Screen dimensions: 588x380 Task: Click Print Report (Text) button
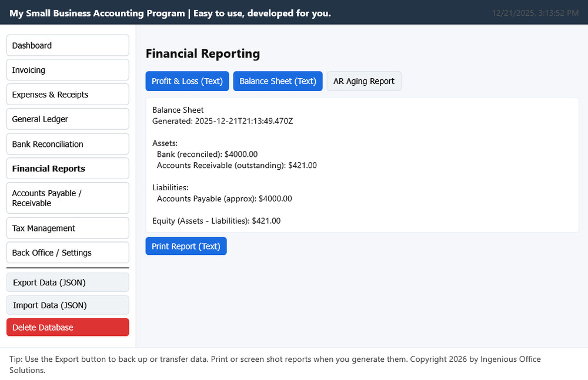pos(186,246)
